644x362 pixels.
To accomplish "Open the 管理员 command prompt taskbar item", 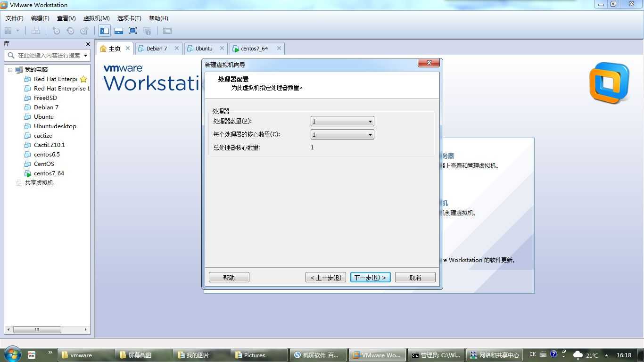I will [x=436, y=355].
